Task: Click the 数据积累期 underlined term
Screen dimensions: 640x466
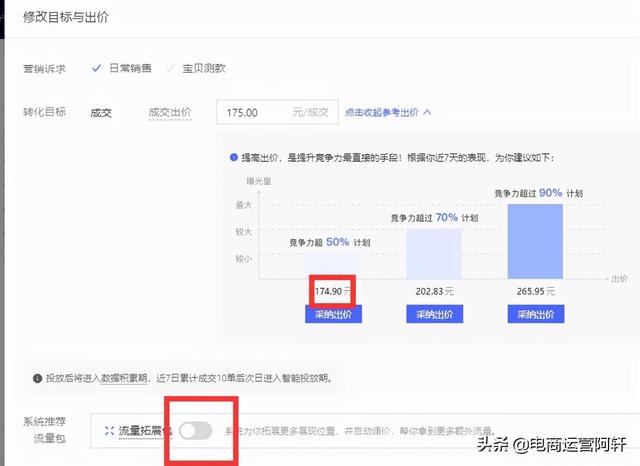Action: [x=125, y=379]
